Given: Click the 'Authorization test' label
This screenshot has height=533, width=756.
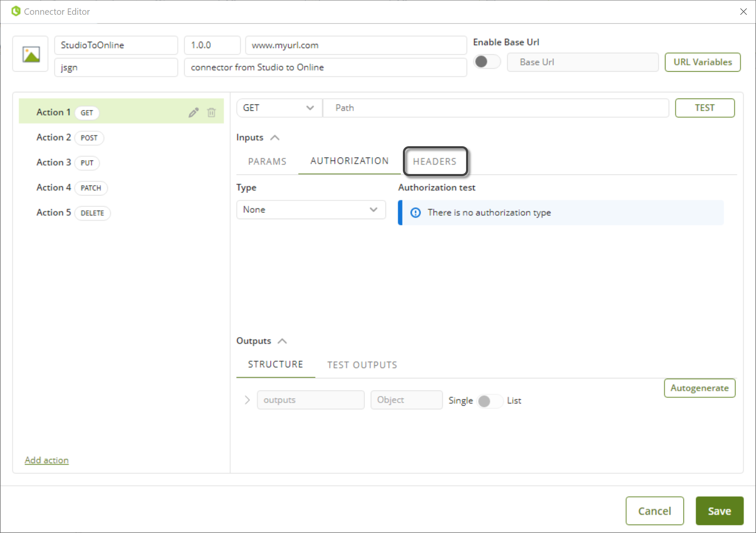Looking at the screenshot, I should pyautogui.click(x=437, y=187).
